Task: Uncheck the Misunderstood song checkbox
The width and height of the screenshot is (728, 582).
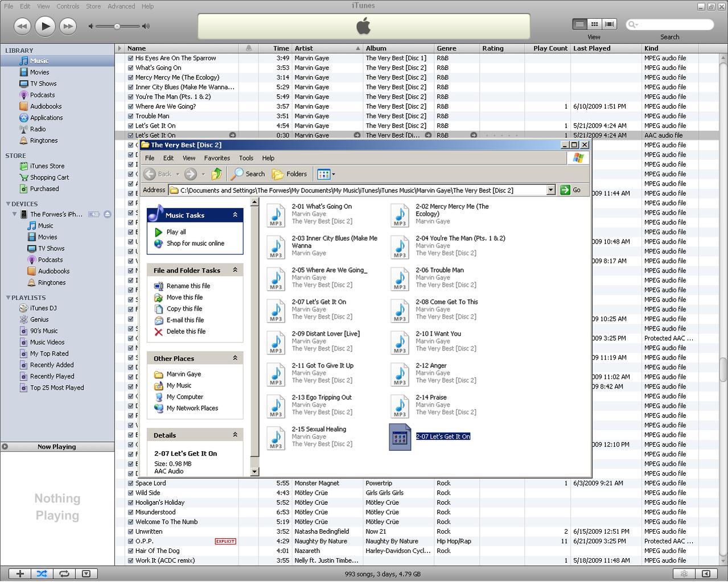Action: 131,513
